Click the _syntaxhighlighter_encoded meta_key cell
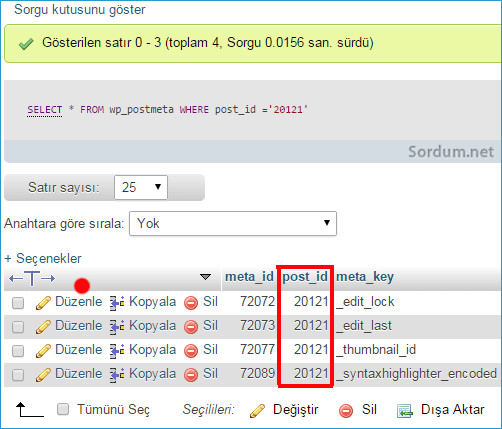The height and width of the screenshot is (429, 502). tap(417, 374)
